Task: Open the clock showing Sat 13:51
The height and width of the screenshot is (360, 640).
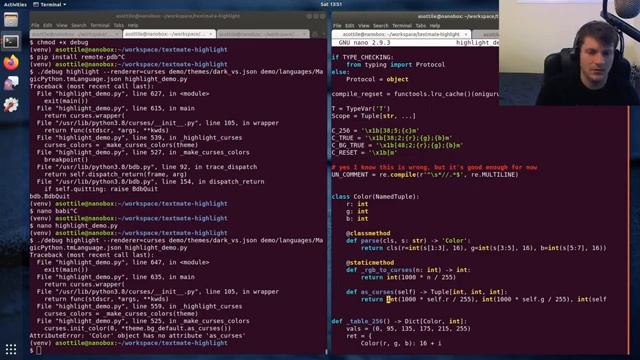Action: (331, 4)
